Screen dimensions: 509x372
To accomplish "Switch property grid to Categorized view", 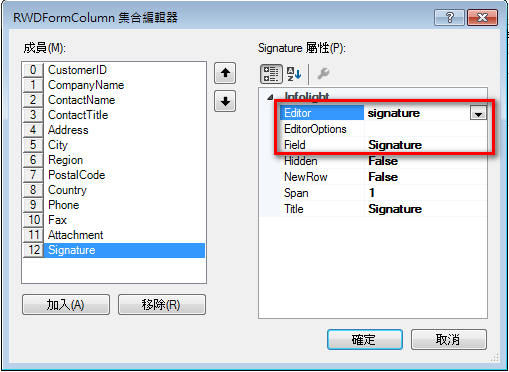I will (x=271, y=74).
